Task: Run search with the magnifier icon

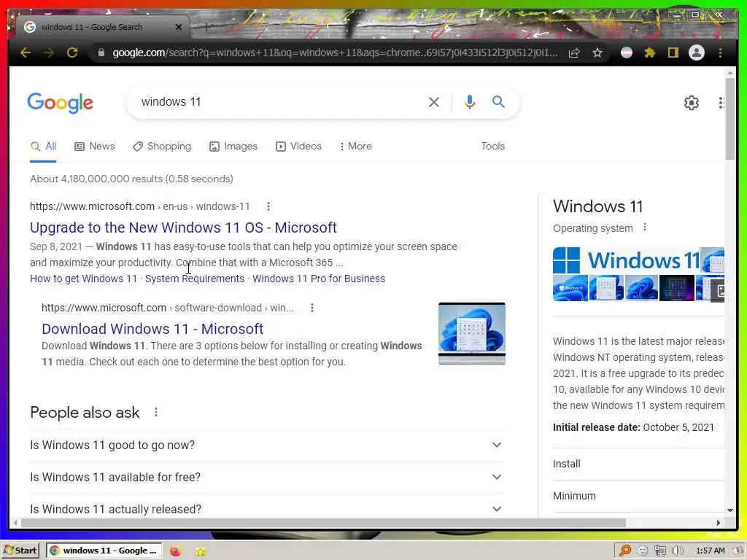Action: [x=498, y=101]
